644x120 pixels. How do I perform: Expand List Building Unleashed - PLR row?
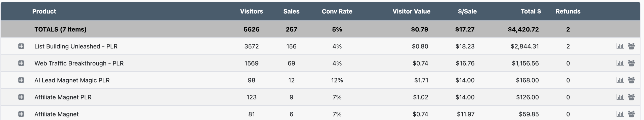coord(21,46)
